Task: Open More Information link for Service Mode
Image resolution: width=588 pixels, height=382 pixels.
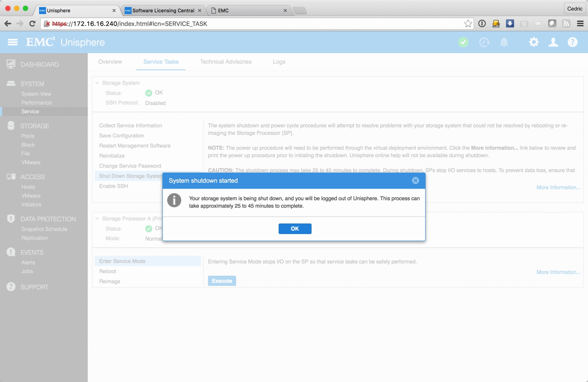Action: pyautogui.click(x=558, y=272)
